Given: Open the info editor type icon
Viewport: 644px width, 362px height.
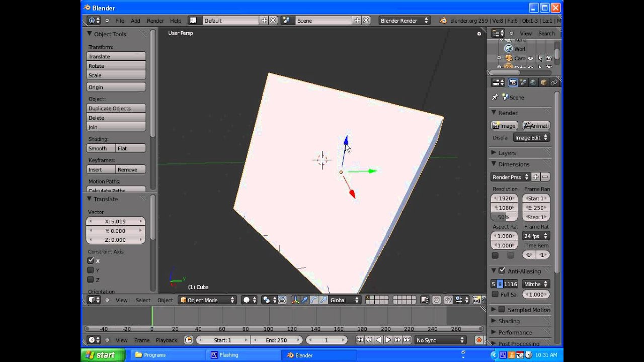Looking at the screenshot, I should 94,21.
